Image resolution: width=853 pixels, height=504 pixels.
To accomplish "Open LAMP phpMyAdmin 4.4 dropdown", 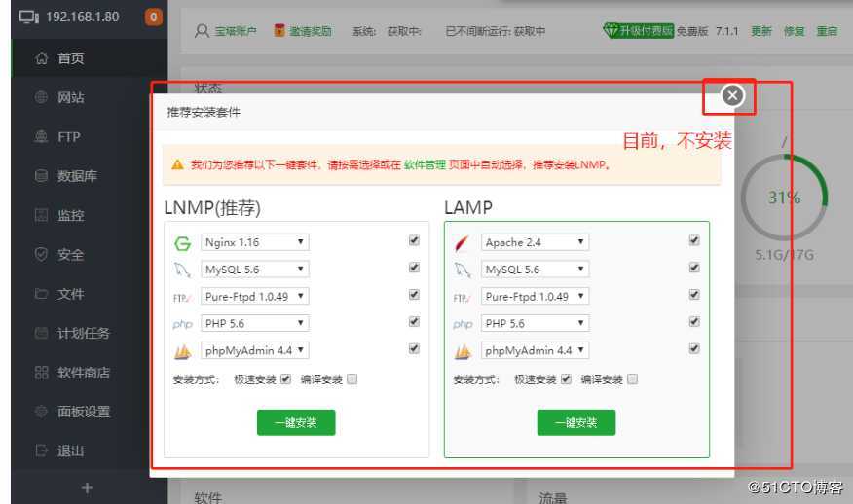I will tap(535, 350).
